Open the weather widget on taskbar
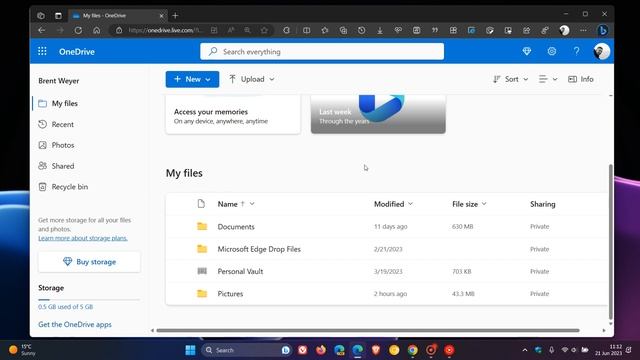The height and width of the screenshot is (360, 640). pyautogui.click(x=22, y=350)
